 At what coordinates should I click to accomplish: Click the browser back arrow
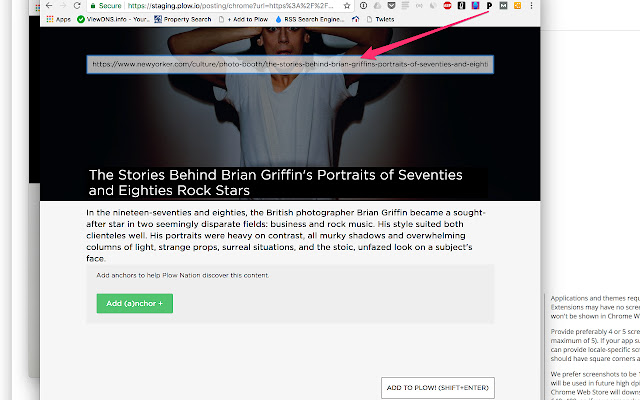pos(47,5)
